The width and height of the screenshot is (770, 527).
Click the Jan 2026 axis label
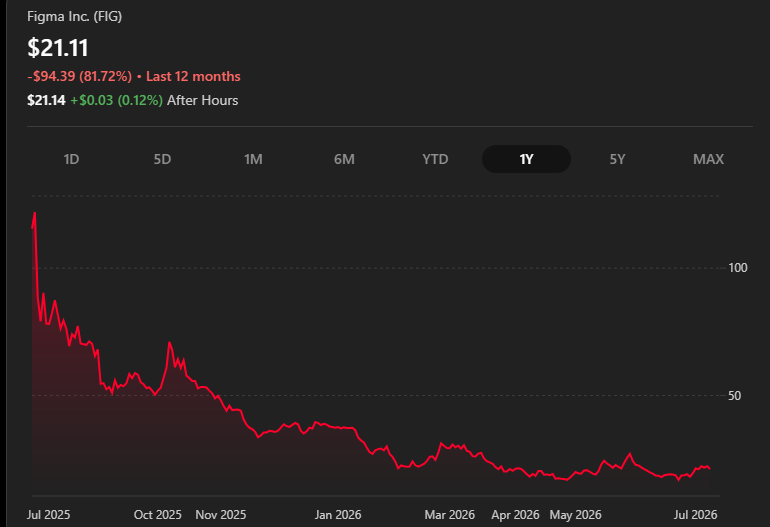pos(338,515)
